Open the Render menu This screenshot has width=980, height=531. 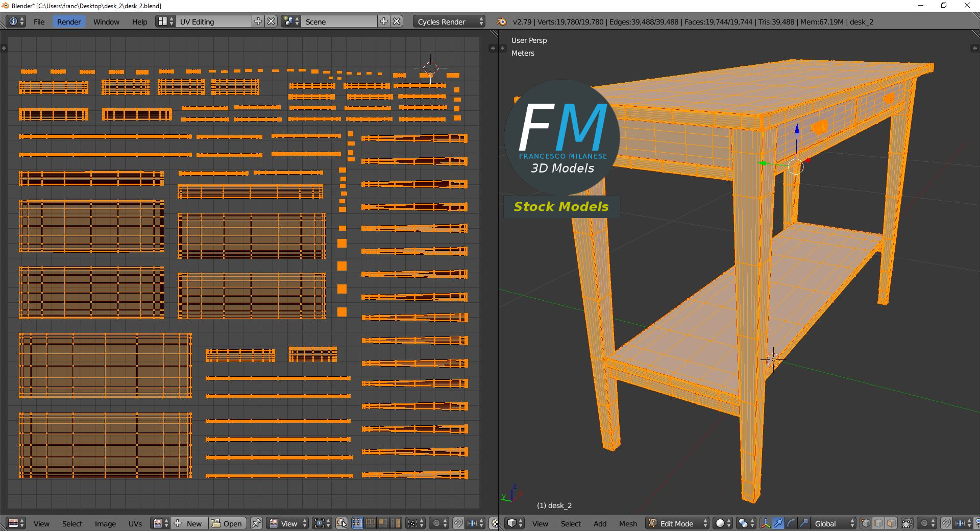(x=69, y=21)
